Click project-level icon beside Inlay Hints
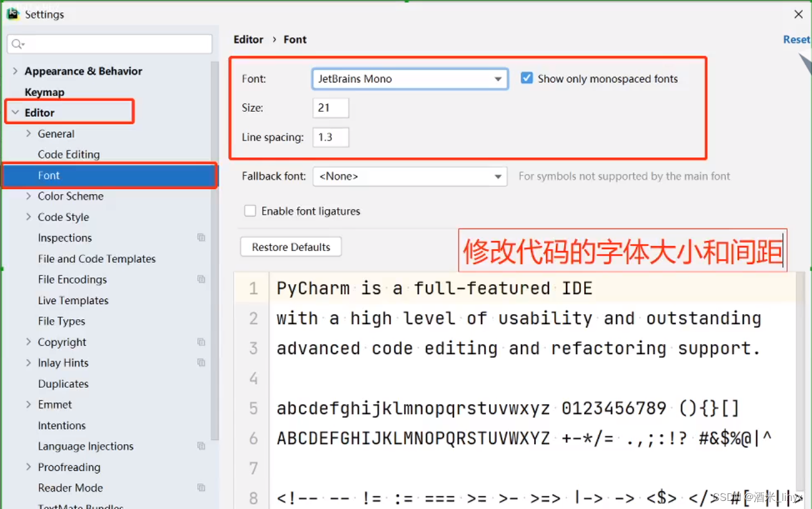This screenshot has height=509, width=812. 201,362
